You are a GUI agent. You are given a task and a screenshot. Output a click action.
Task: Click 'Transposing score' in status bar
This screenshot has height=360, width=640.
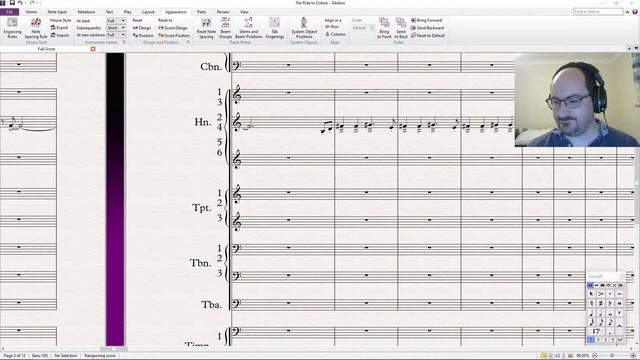click(x=100, y=356)
